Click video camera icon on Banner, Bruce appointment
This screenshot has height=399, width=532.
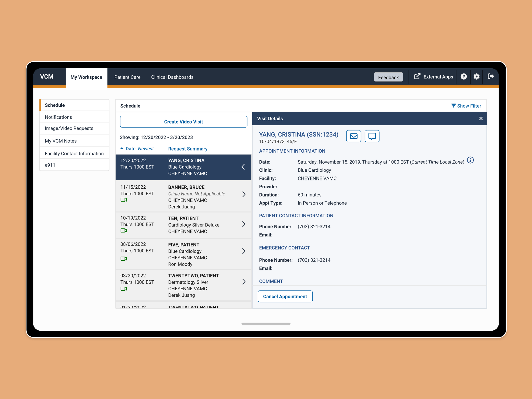(x=124, y=200)
